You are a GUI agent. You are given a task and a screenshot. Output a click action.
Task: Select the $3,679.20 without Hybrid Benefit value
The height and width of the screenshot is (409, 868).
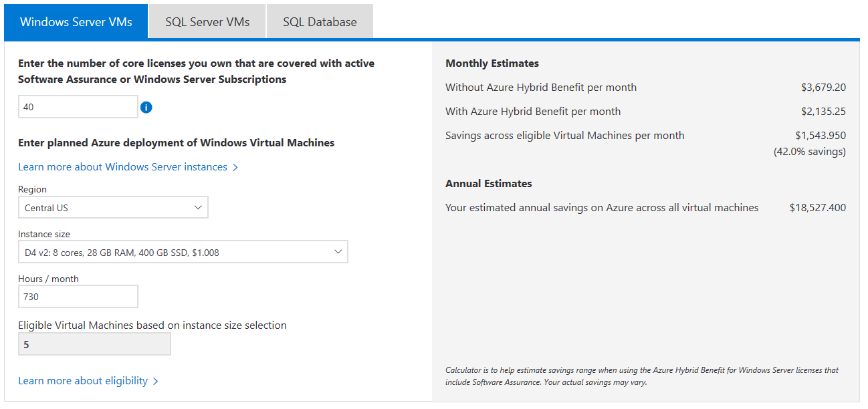[x=823, y=88]
